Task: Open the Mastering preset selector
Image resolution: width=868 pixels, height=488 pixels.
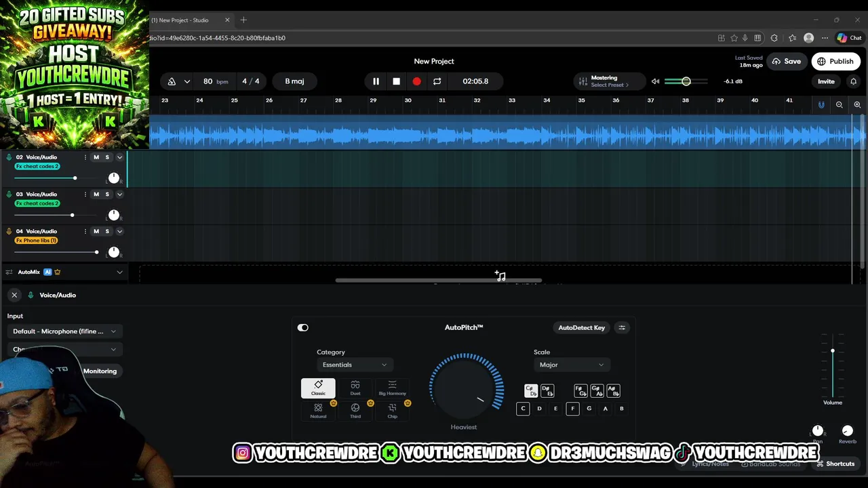Action: (608, 81)
